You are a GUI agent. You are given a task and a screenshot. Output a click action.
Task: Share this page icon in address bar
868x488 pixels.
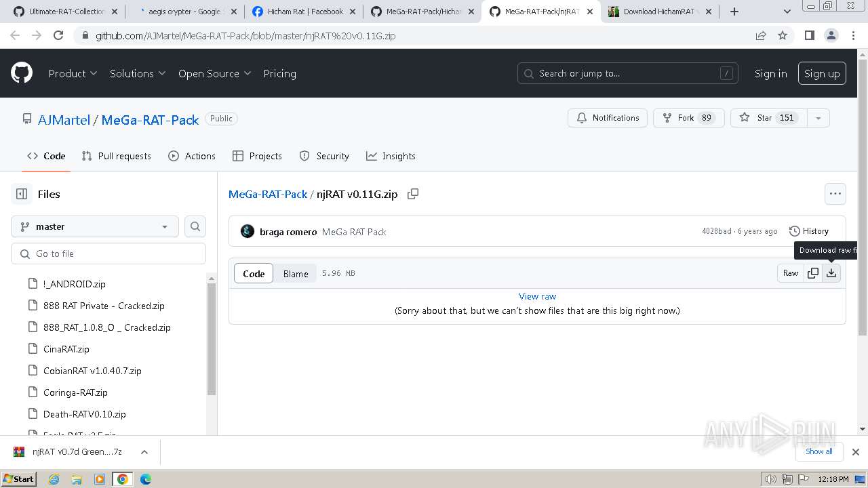(x=761, y=35)
